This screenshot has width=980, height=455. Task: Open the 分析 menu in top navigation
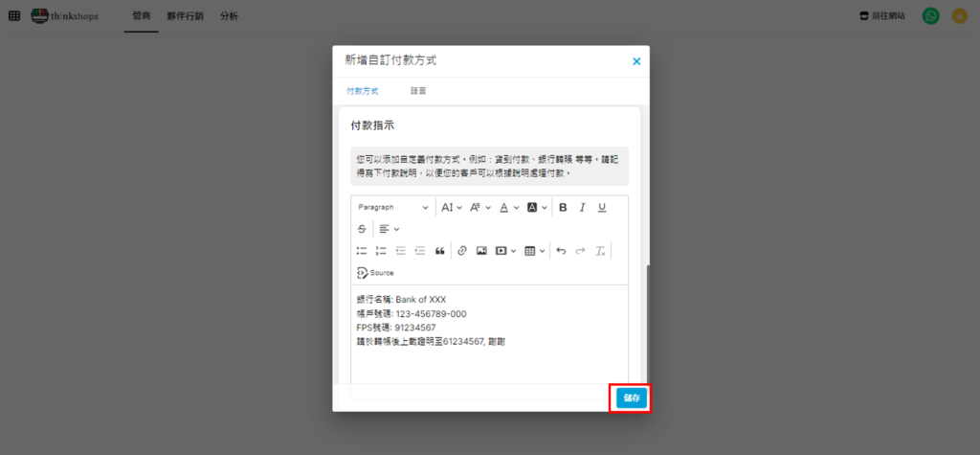point(229,16)
